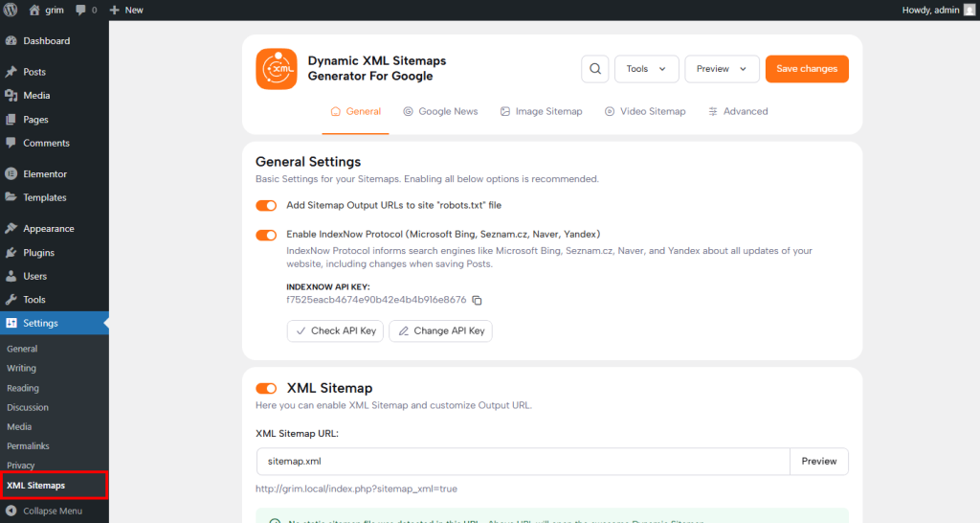Click the Settings sliders icon
Screen dimensions: 980x523
[11, 324]
